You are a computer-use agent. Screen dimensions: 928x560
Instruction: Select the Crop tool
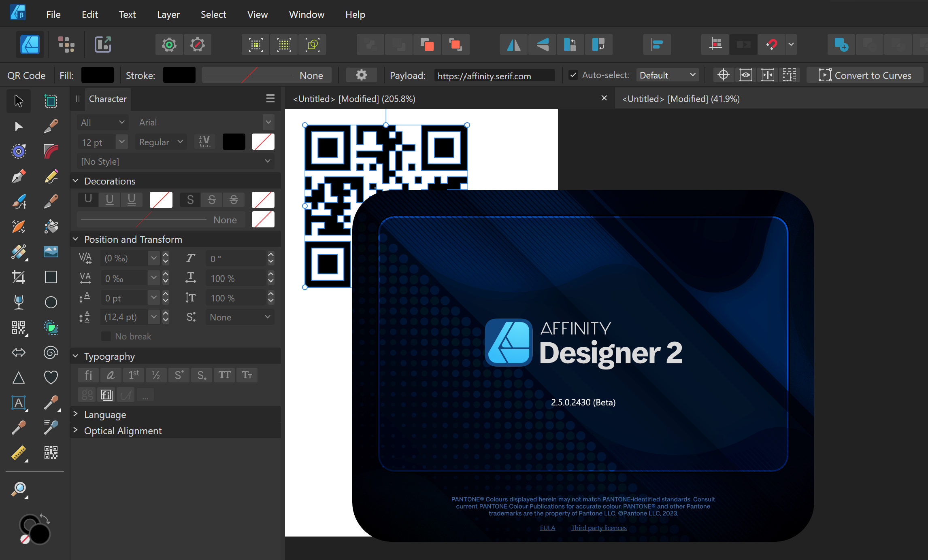pyautogui.click(x=19, y=277)
